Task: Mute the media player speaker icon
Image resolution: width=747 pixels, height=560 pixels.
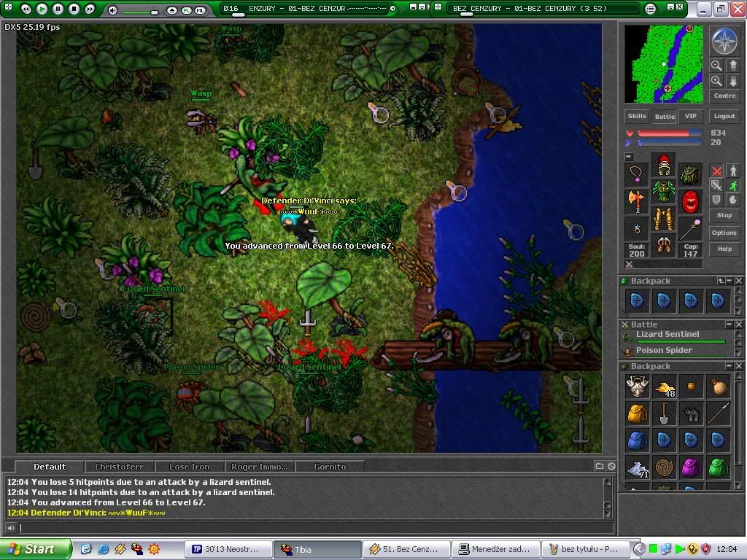Action: point(113,10)
